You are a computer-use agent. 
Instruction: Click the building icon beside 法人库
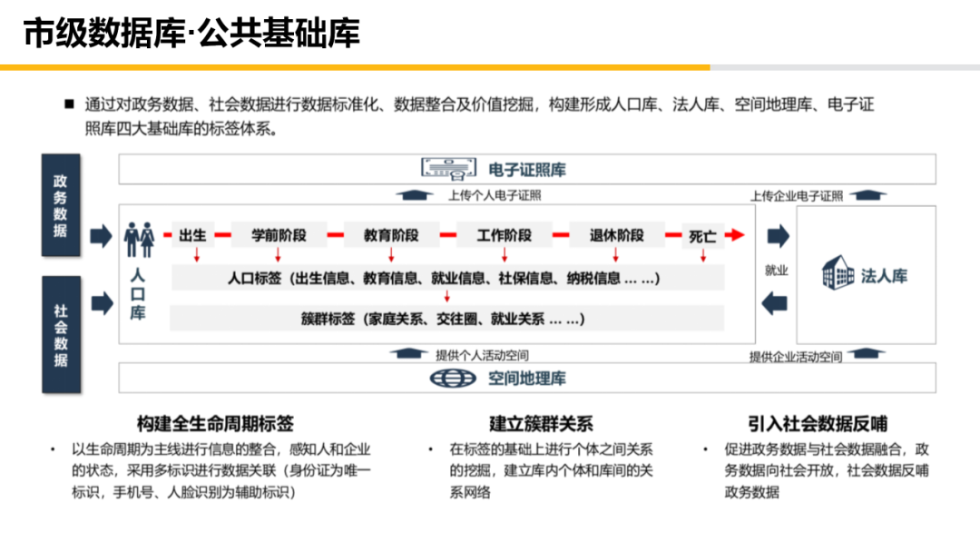click(x=838, y=272)
